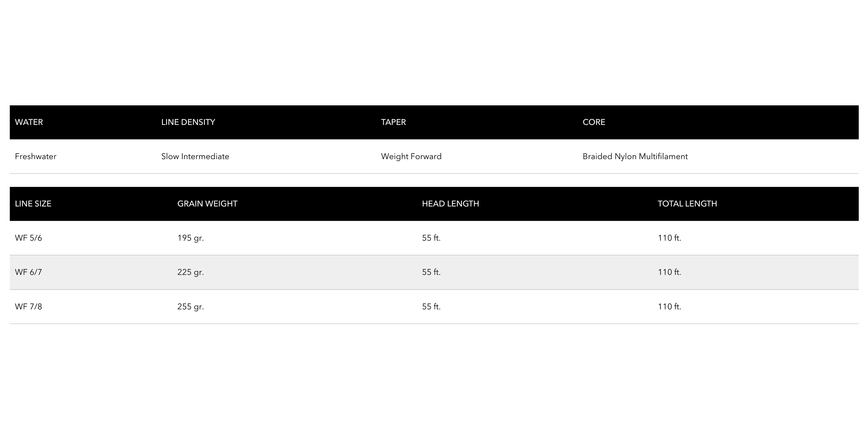The width and height of the screenshot is (868, 434).
Task: Select the 255 gr. grain weight
Action: 190,307
